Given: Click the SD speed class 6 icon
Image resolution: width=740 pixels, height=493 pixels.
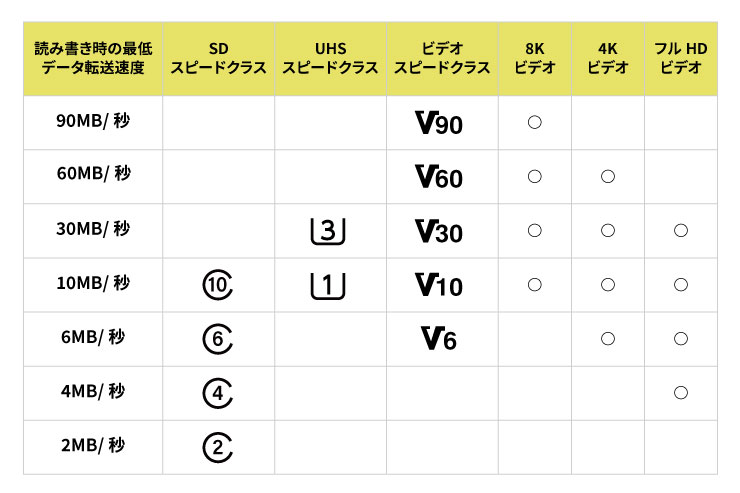Looking at the screenshot, I should coord(218,340).
